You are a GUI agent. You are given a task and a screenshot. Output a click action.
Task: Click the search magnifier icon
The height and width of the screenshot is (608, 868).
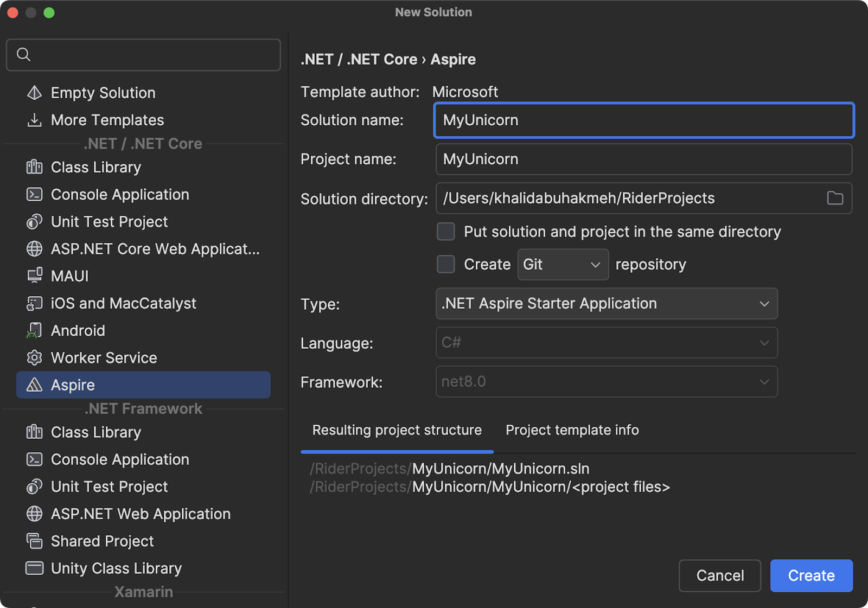point(23,54)
